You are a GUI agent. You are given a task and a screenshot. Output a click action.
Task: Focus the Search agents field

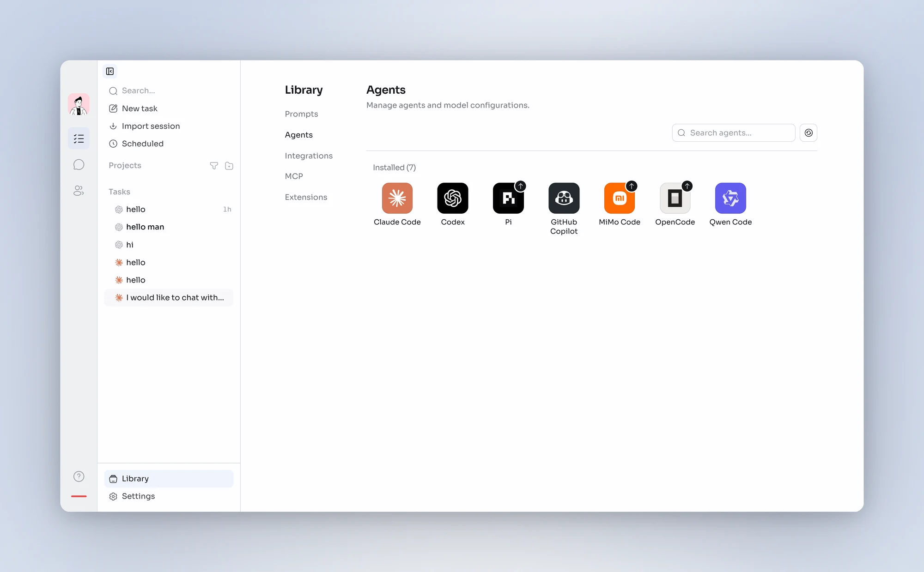coord(734,133)
